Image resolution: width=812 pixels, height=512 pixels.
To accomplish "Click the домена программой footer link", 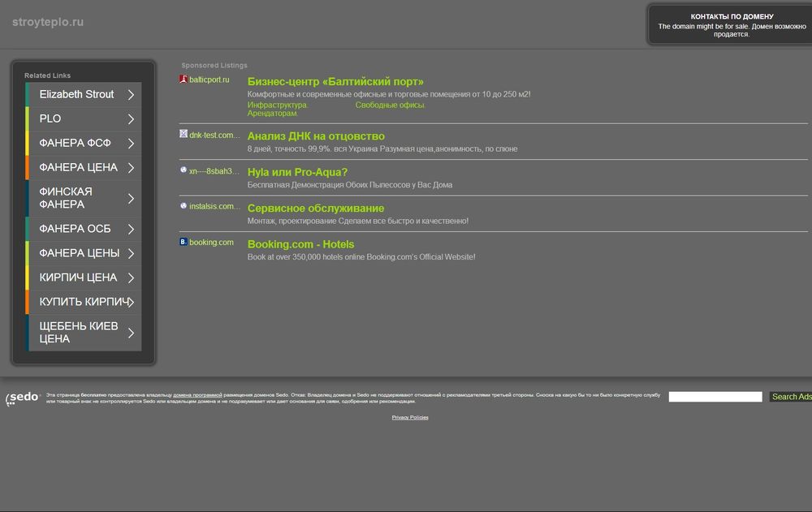I will 197,395.
